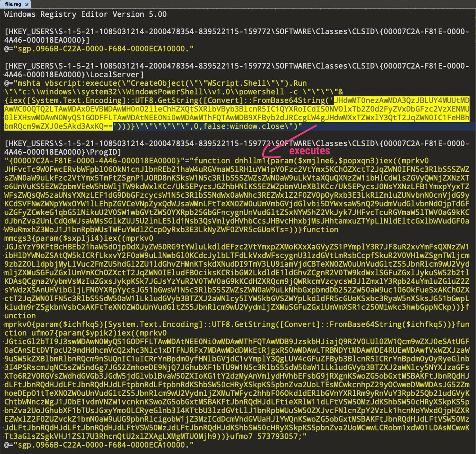Click the line ending with "}\LocalServer]"
Screen dimensions: 476x454
pos(74,75)
